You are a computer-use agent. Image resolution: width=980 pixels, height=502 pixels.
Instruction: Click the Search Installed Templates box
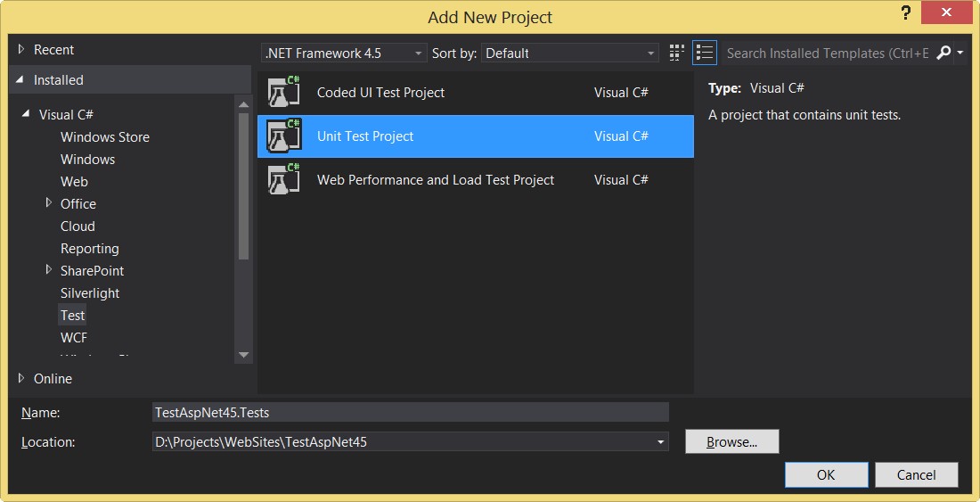pos(829,53)
